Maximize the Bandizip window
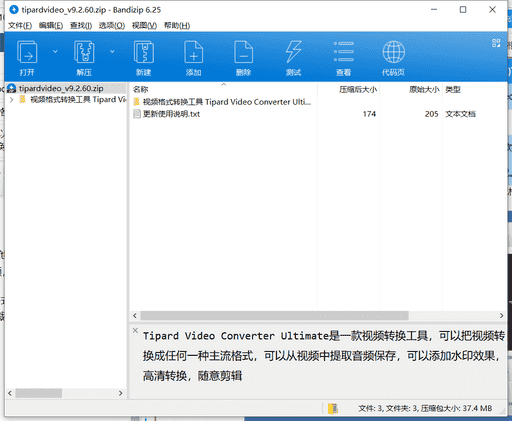512x421 pixels. pyautogui.click(x=463, y=10)
